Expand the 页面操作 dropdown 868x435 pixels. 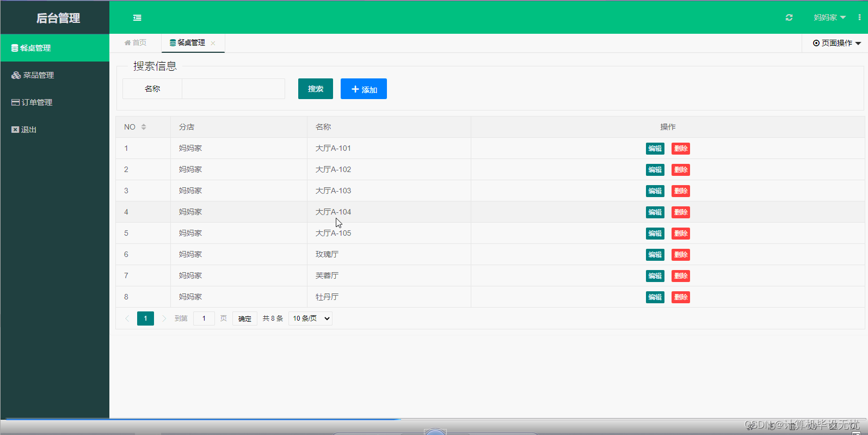click(x=837, y=43)
